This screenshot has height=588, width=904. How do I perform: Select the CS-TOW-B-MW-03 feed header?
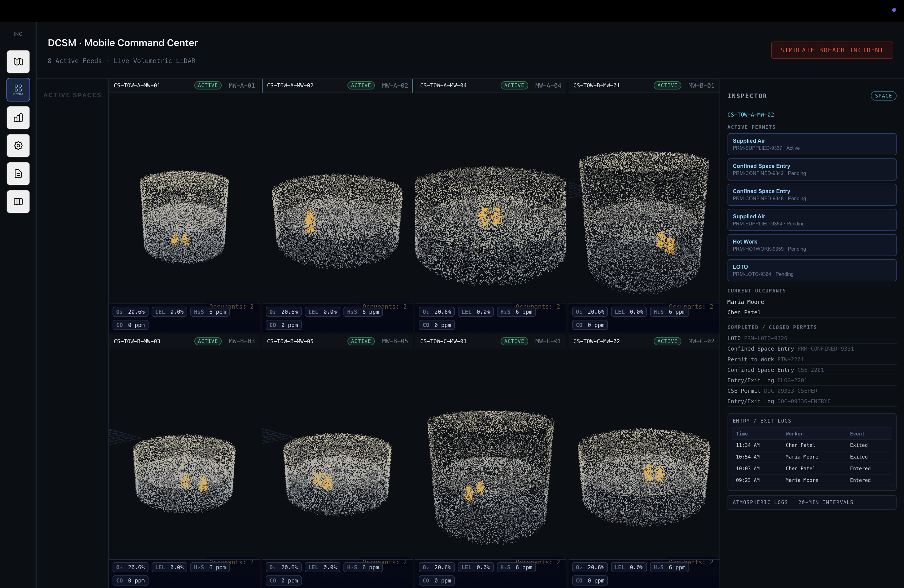click(184, 341)
